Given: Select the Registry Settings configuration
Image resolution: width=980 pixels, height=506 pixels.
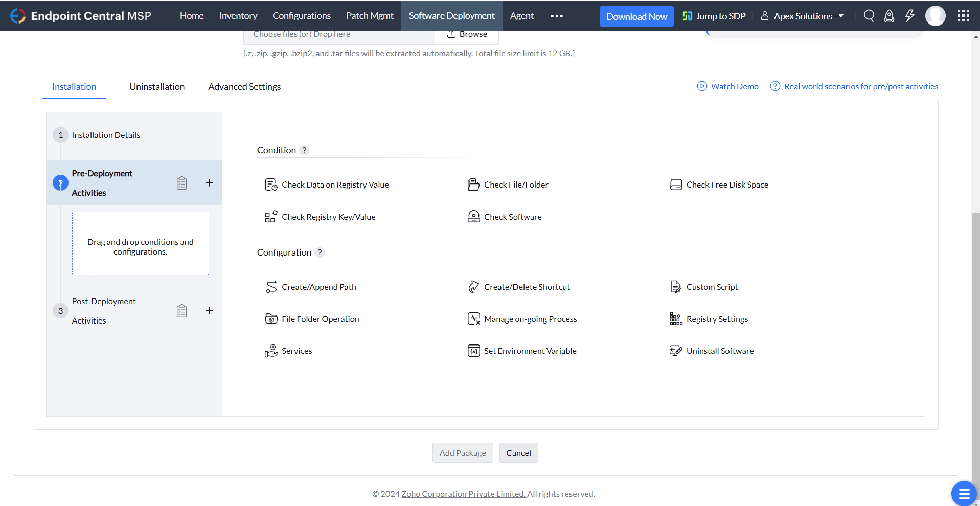Looking at the screenshot, I should point(717,319).
